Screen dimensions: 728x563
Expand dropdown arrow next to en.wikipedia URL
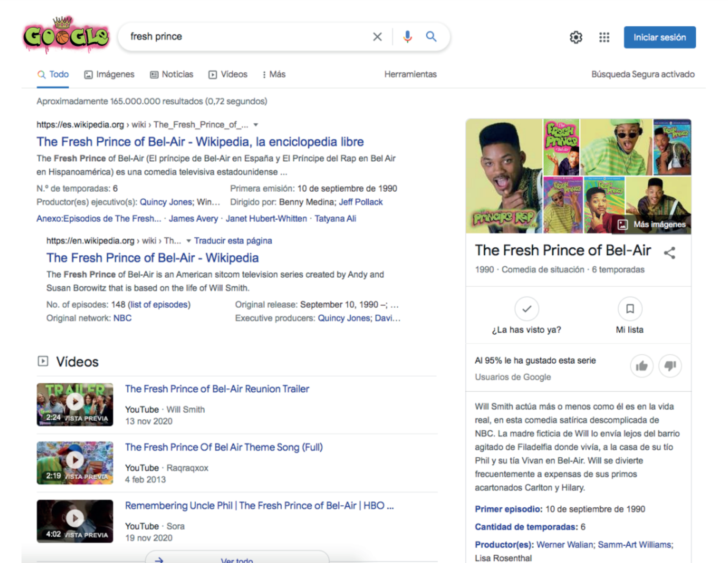click(188, 241)
